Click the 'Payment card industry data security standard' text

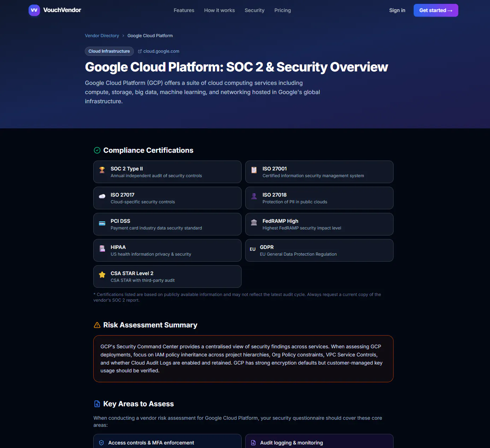click(157, 228)
